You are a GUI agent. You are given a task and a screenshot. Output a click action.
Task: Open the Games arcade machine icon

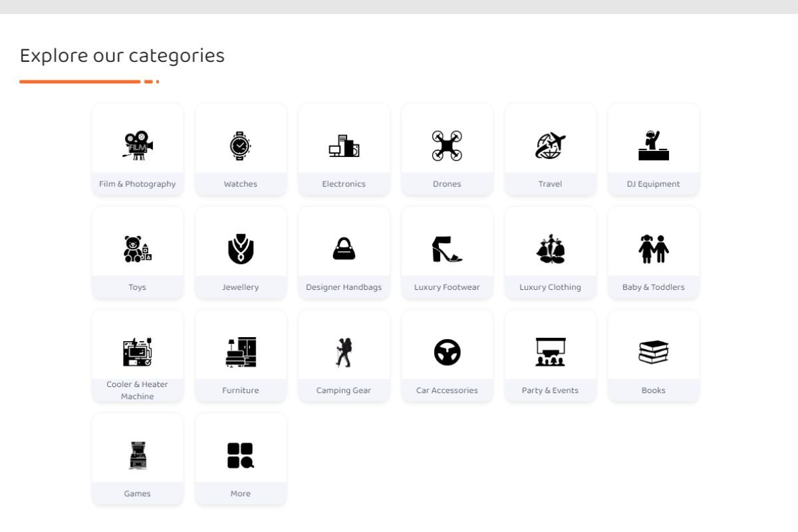[138, 456]
